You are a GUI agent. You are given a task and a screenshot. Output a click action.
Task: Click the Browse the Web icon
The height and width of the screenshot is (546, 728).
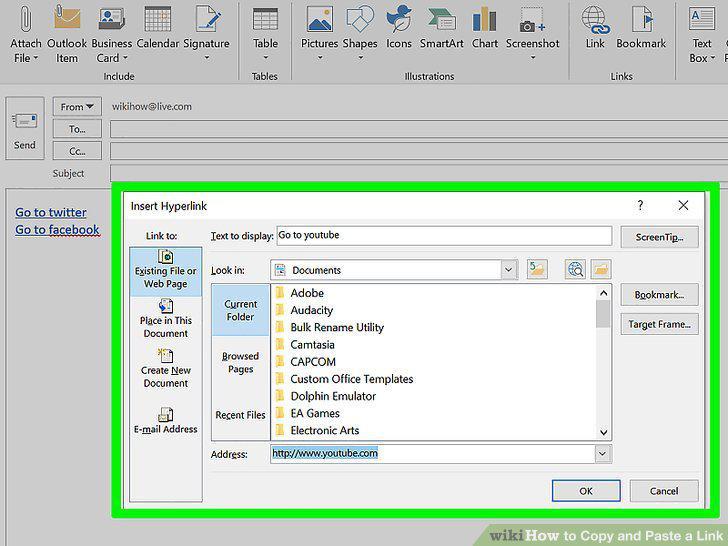(x=575, y=269)
